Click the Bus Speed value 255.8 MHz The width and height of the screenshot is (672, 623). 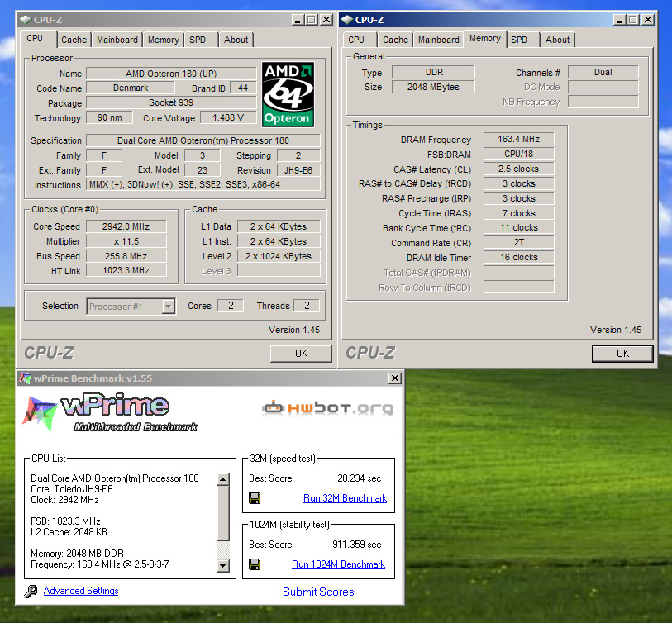tap(126, 256)
